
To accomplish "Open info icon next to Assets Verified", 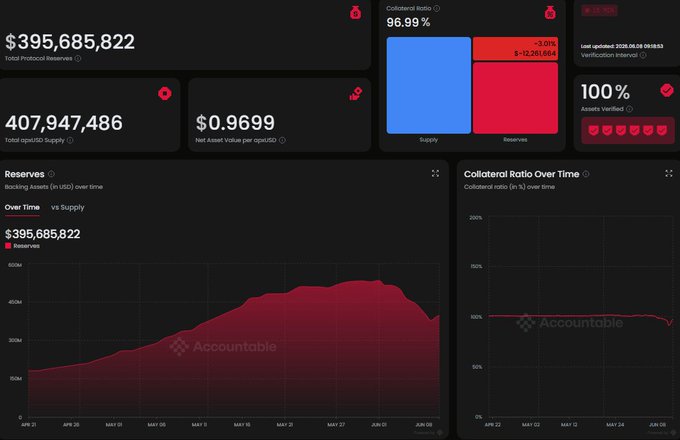I will point(629,109).
